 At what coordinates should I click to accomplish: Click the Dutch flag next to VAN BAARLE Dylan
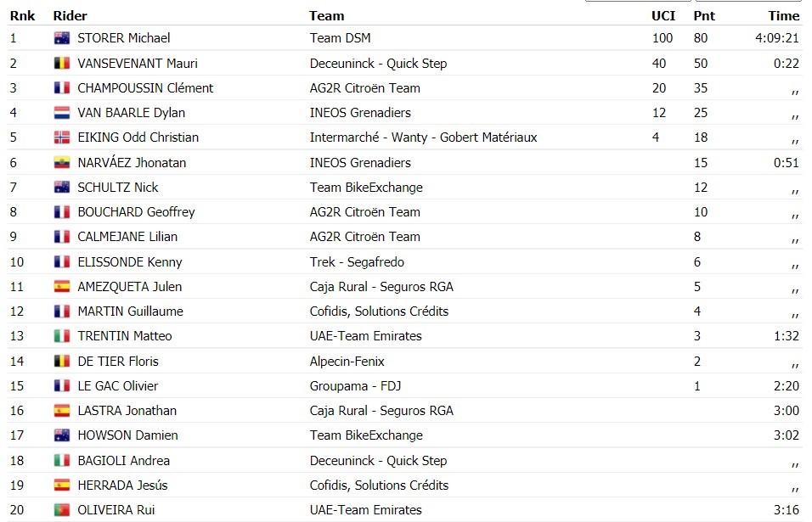[62, 112]
